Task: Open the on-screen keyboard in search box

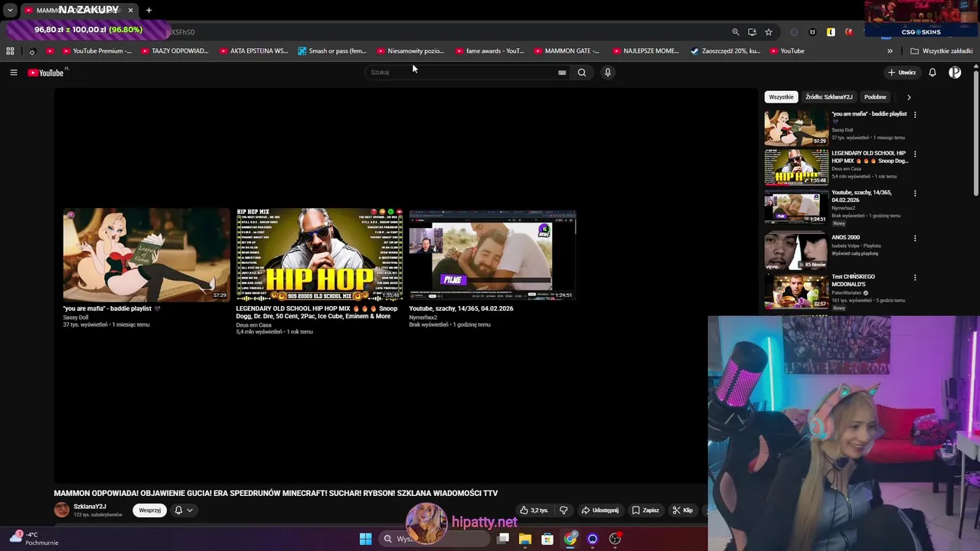Action: [x=562, y=73]
